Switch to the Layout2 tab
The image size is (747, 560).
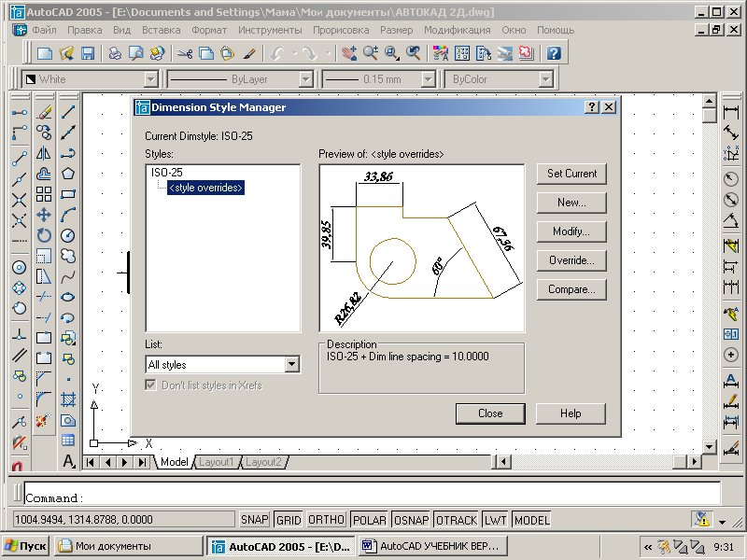point(263,462)
